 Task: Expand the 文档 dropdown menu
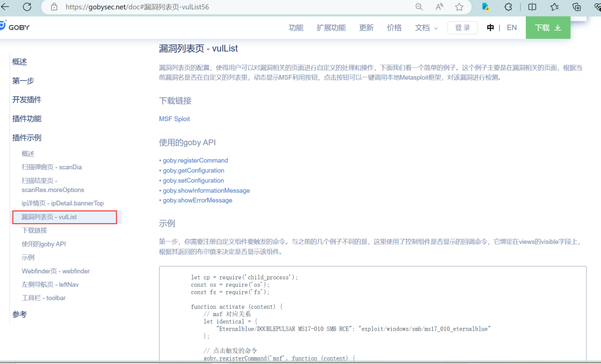(426, 28)
